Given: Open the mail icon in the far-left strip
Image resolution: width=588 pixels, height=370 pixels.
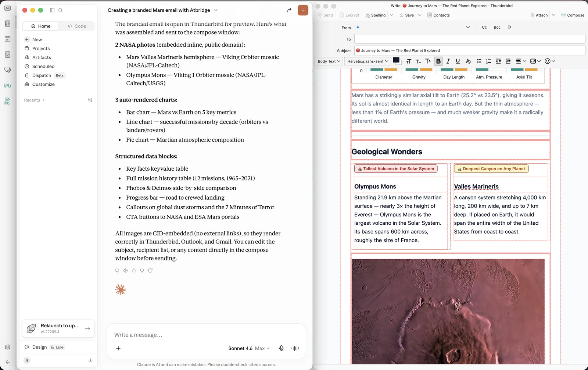Looking at the screenshot, I should click(7, 8).
